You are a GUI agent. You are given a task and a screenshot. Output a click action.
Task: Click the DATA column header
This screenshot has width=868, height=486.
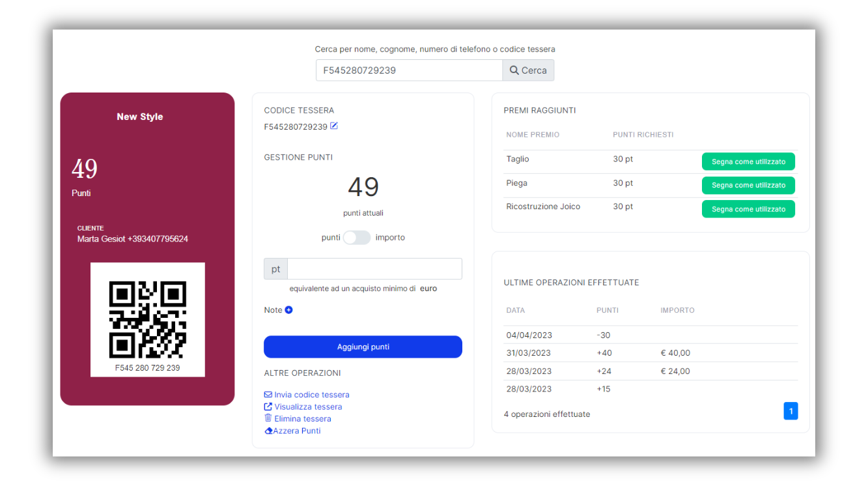pyautogui.click(x=515, y=310)
